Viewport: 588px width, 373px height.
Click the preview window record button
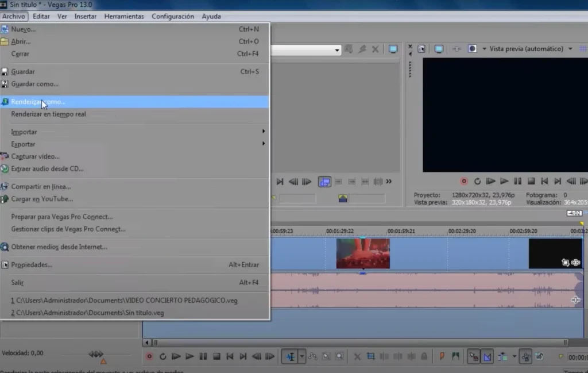click(x=464, y=181)
